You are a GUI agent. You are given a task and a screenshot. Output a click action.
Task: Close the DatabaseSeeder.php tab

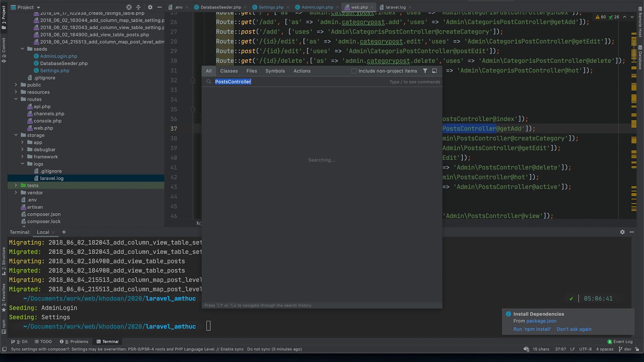[245, 7]
